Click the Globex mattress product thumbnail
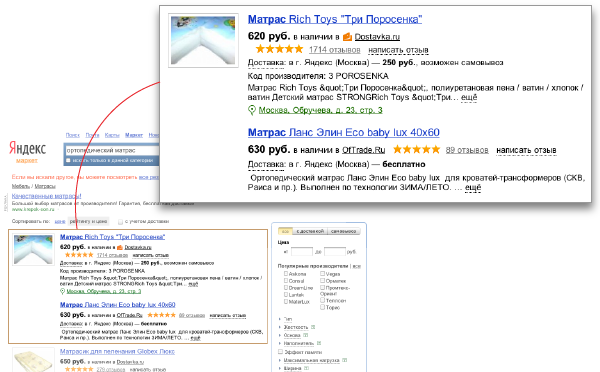 (x=33, y=360)
